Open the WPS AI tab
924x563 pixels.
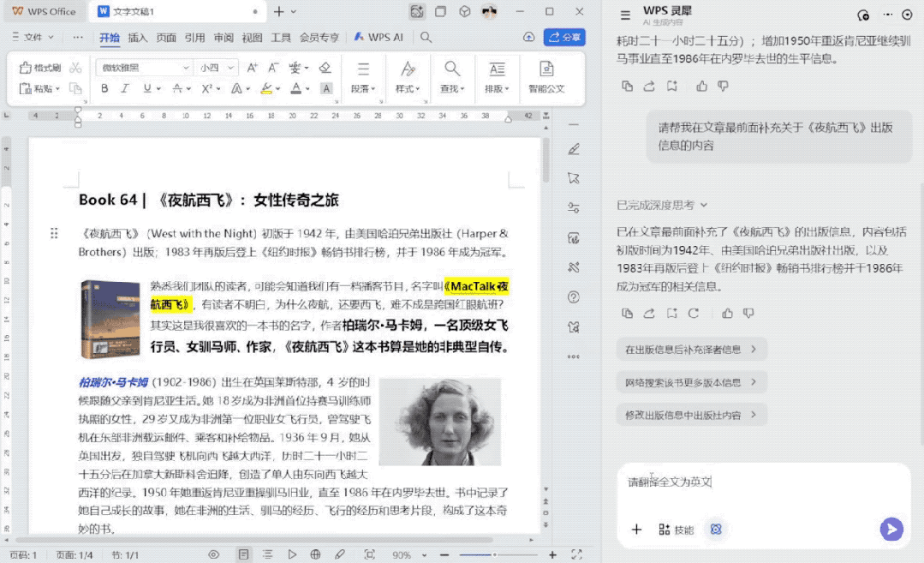[379, 37]
